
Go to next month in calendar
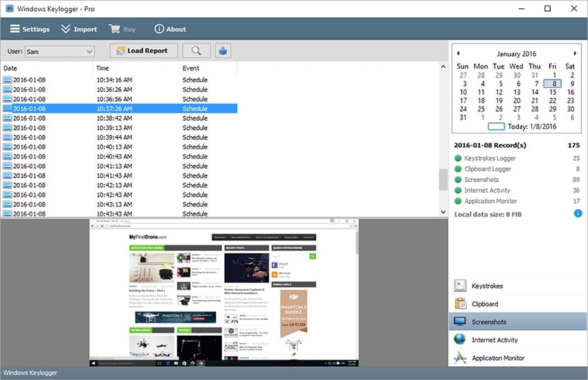574,53
